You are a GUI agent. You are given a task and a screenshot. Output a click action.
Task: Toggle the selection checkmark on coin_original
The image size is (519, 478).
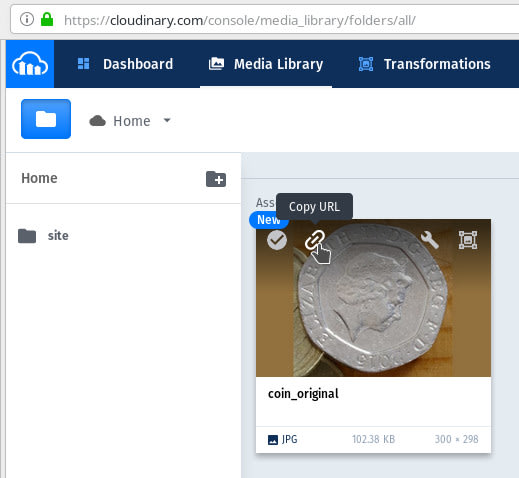click(x=277, y=240)
